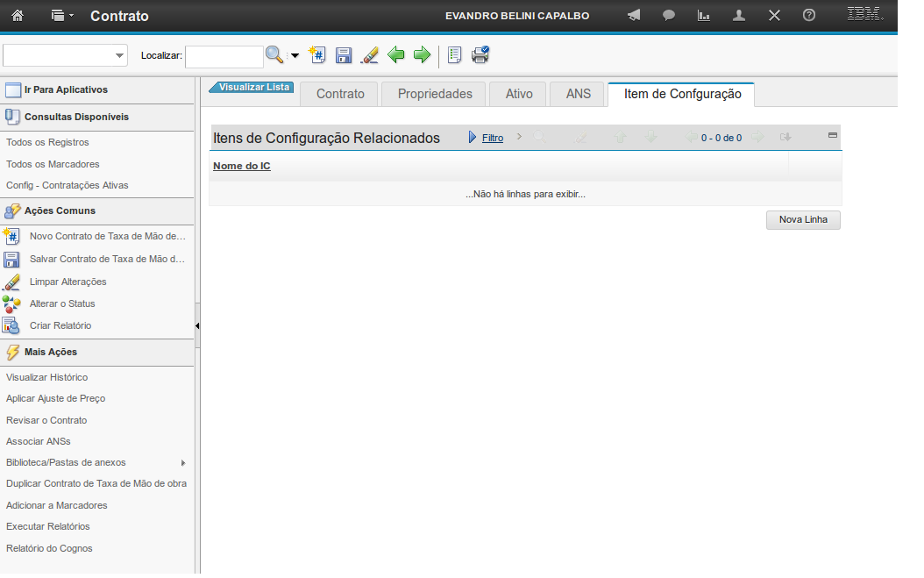The image size is (924, 578).
Task: Click the Home icon in header
Action: pos(18,16)
